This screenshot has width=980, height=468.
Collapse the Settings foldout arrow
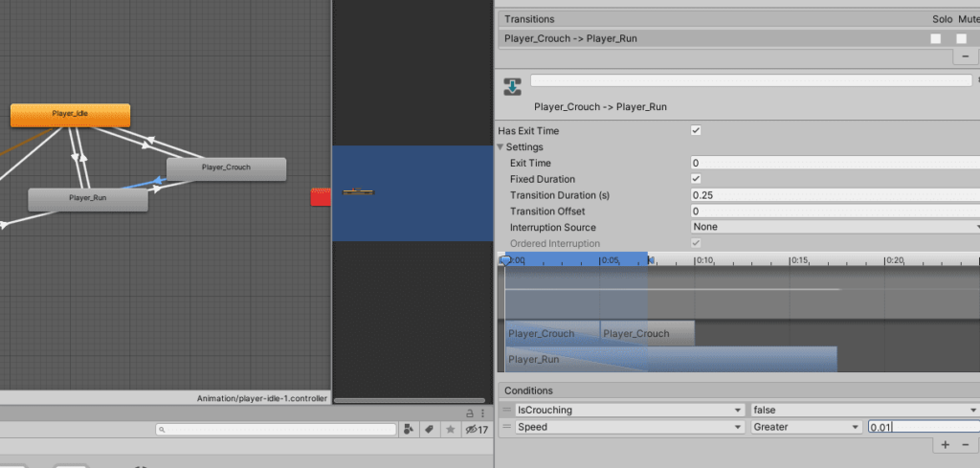[x=501, y=147]
